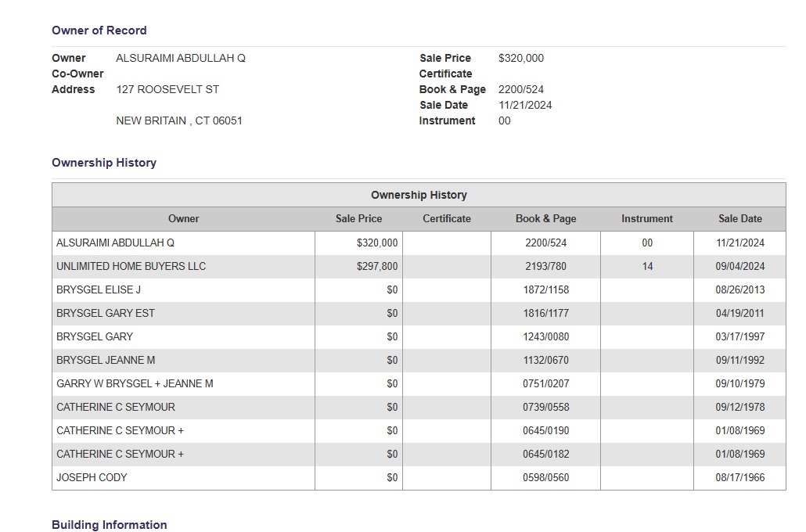806x532 pixels.
Task: Select GARRY W BRYSGEL + JEANNE M row
Action: 135,384
